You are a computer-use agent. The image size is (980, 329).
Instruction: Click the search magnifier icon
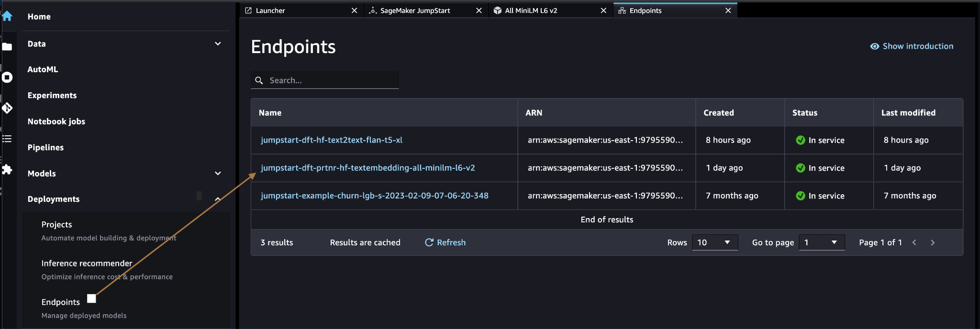pyautogui.click(x=259, y=80)
